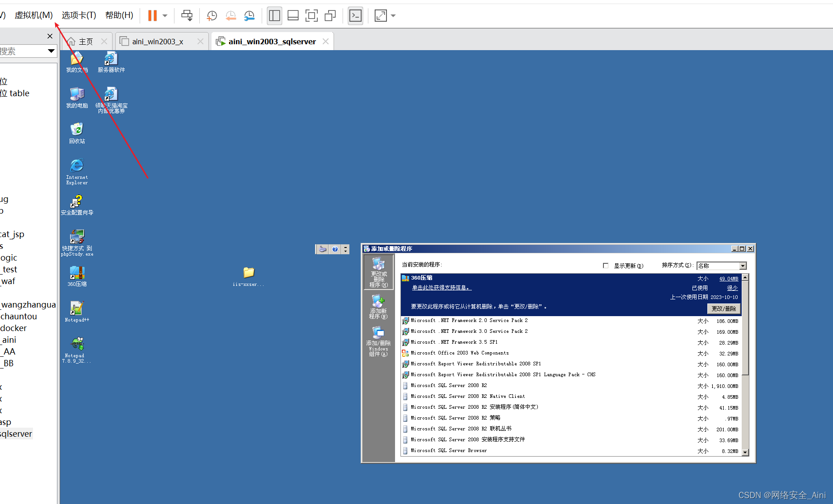833x504 pixels.
Task: Maximize the 添加或删除程序 window
Action: [742, 249]
